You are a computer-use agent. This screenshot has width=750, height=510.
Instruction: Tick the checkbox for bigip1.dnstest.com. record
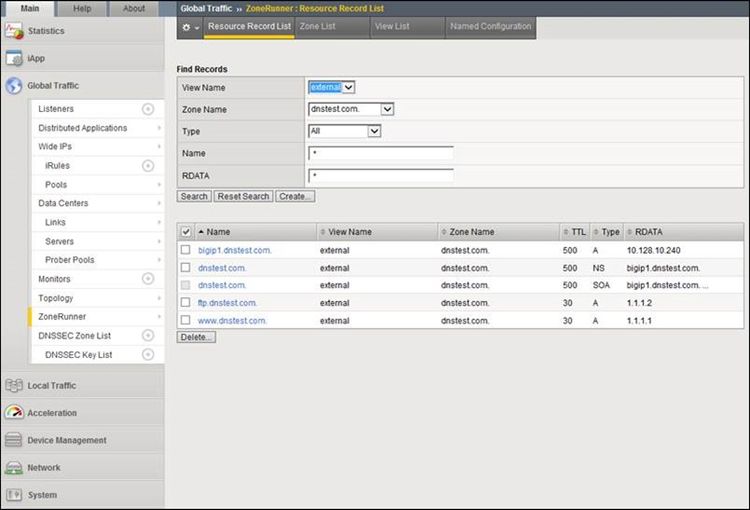tap(185, 250)
